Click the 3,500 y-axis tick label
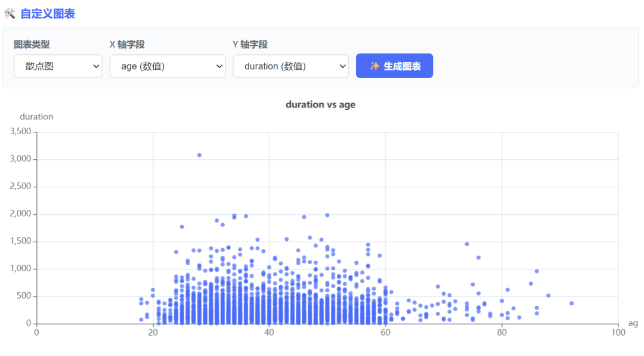Image resolution: width=644 pixels, height=356 pixels. (20, 131)
